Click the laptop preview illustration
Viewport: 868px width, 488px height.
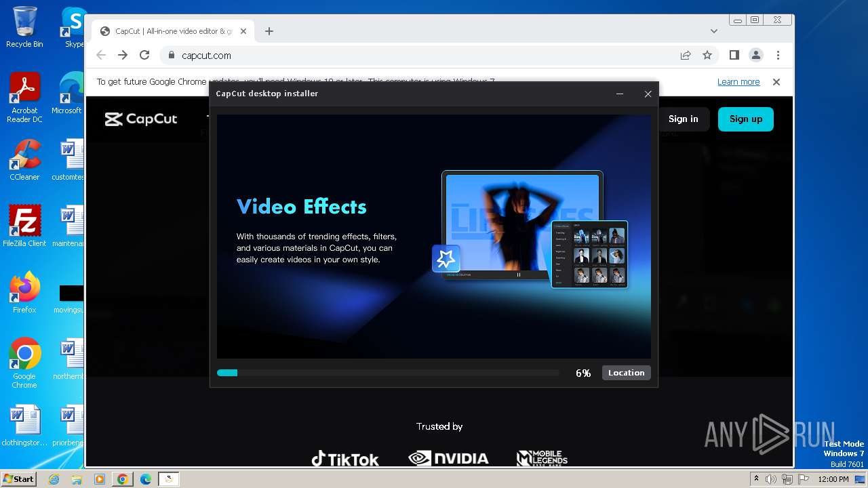click(x=522, y=225)
